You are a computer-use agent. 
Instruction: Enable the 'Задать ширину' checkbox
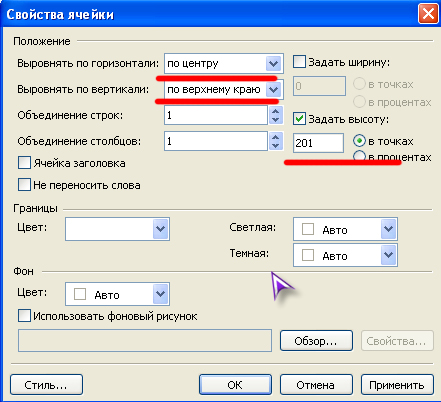click(299, 62)
